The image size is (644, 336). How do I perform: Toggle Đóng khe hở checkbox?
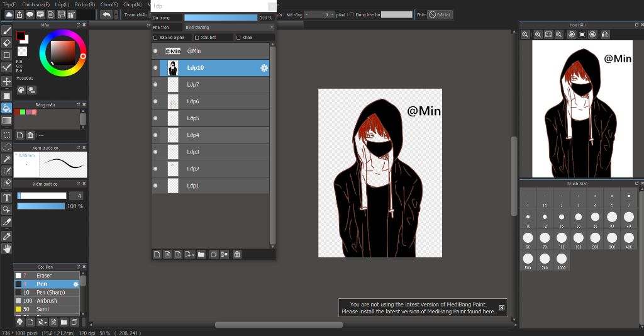tap(352, 15)
